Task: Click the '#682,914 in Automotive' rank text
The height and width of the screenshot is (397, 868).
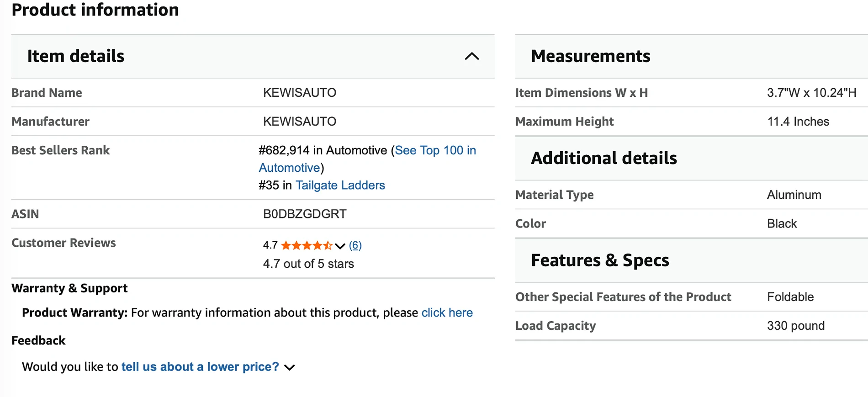Action: [x=323, y=150]
